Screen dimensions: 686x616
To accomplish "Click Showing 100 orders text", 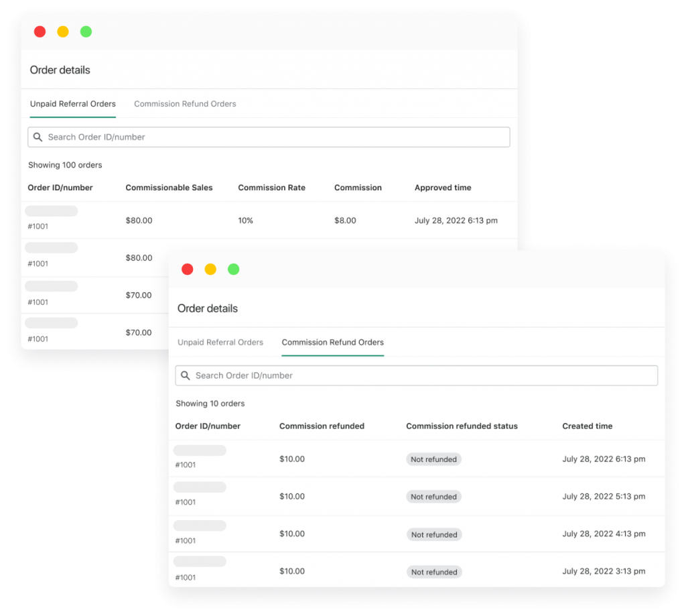I will pos(65,165).
